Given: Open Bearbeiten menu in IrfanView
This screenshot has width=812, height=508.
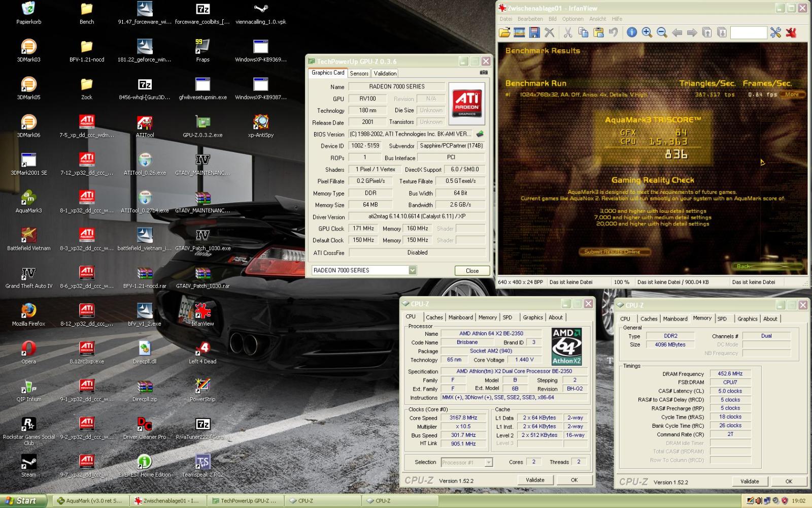Looking at the screenshot, I should pos(530,19).
